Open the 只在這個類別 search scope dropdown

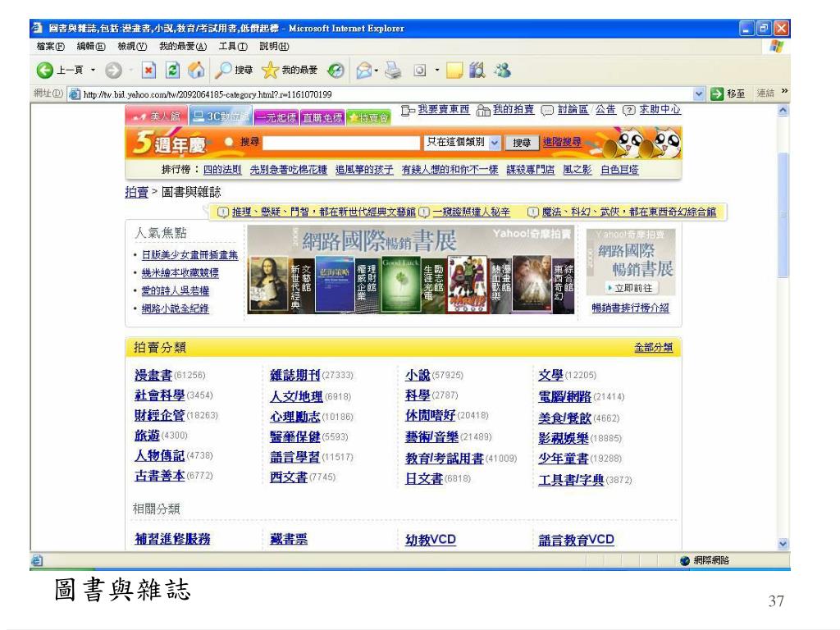(x=494, y=143)
